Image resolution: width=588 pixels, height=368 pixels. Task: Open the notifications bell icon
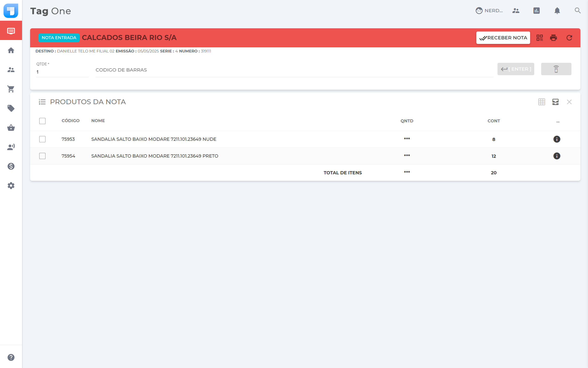click(x=557, y=11)
